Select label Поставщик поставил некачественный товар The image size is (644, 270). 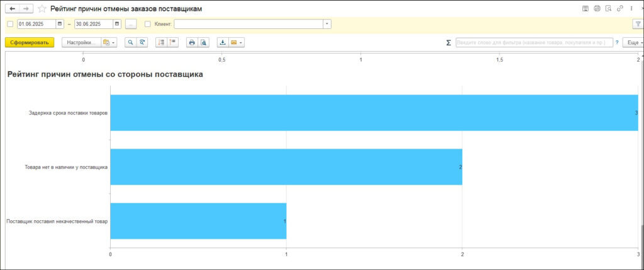57,221
